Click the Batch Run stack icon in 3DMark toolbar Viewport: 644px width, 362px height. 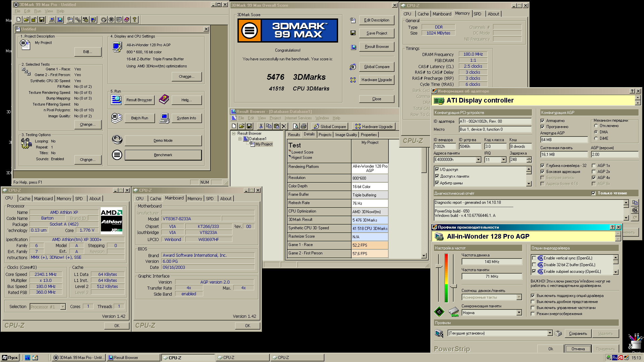pos(119,20)
